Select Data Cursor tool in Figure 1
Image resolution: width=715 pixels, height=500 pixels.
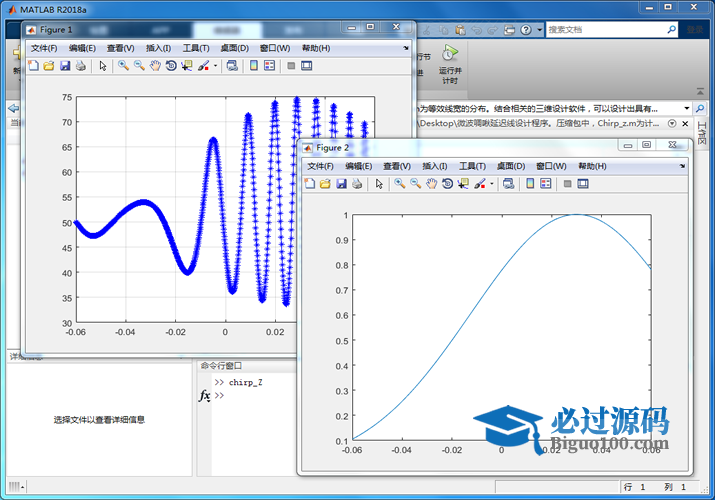point(187,66)
